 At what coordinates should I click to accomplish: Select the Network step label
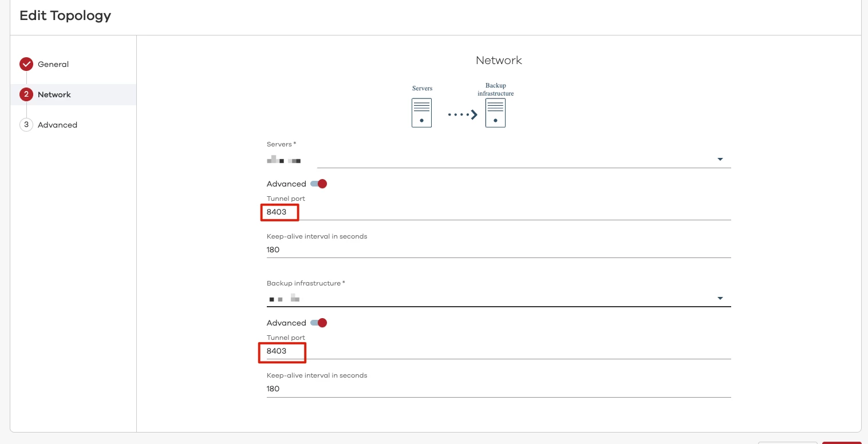(x=54, y=94)
